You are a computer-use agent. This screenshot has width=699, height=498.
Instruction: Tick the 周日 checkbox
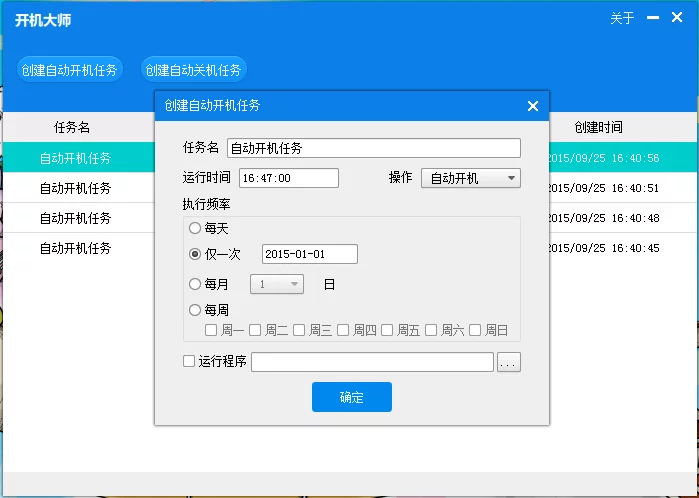point(475,330)
